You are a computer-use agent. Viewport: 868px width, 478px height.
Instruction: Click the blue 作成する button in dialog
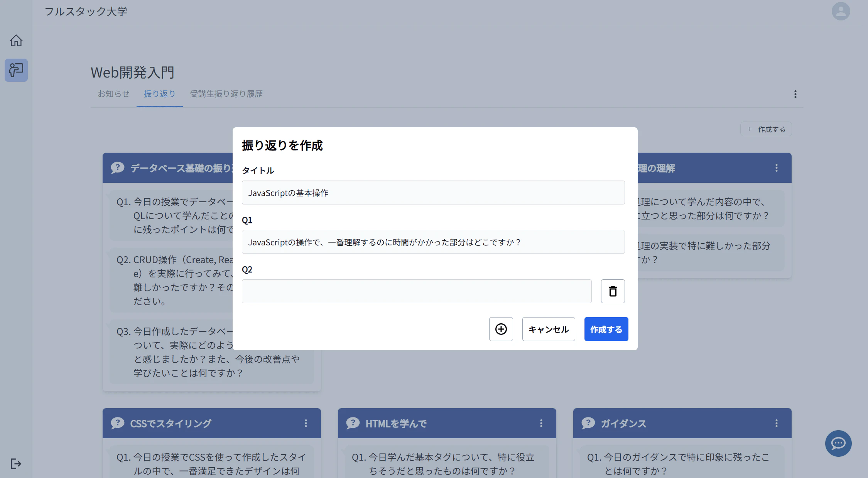pyautogui.click(x=606, y=329)
